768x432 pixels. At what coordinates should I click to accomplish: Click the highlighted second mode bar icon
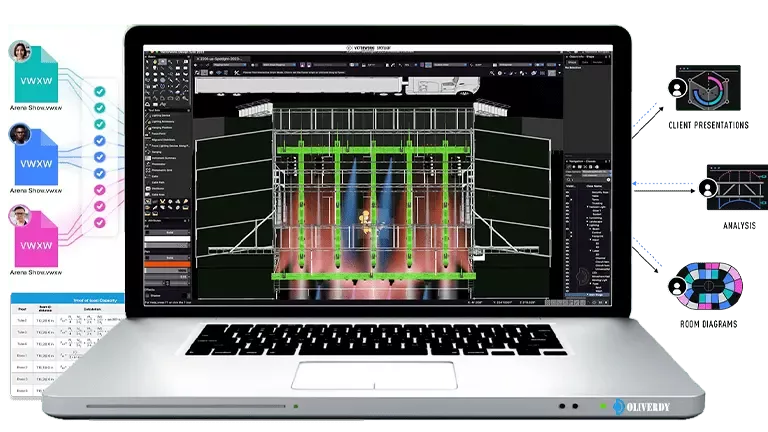tap(204, 72)
